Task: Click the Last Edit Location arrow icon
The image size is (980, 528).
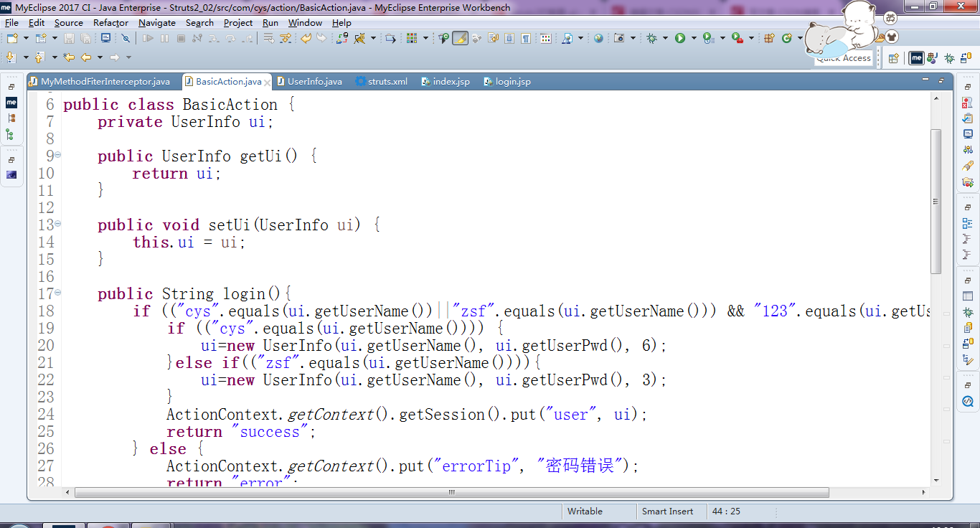Action: pyautogui.click(x=69, y=57)
